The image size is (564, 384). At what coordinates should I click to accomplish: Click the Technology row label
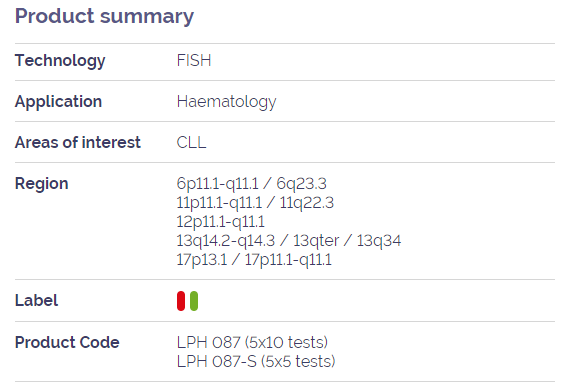[x=60, y=61]
